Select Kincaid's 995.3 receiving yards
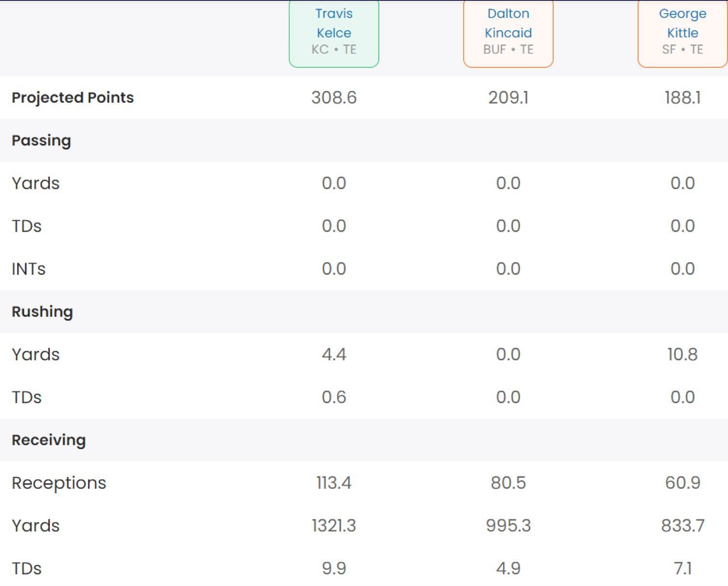The width and height of the screenshot is (728, 586). [508, 526]
